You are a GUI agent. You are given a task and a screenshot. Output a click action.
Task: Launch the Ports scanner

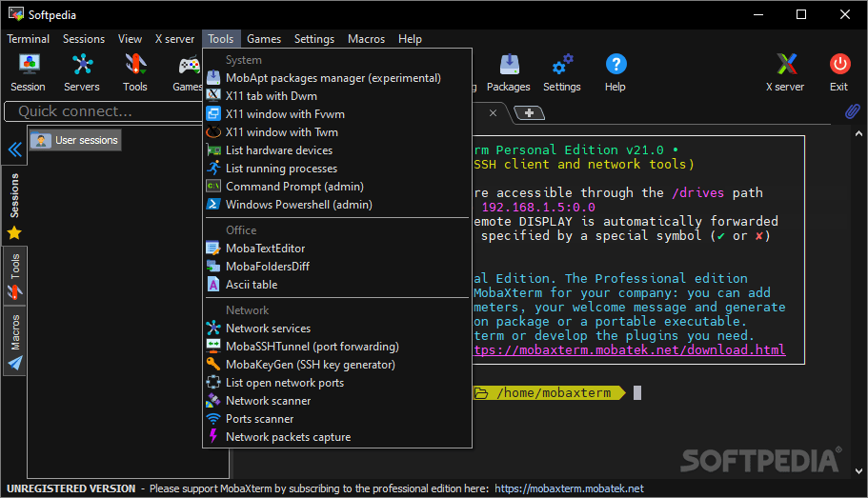[x=337, y=419]
